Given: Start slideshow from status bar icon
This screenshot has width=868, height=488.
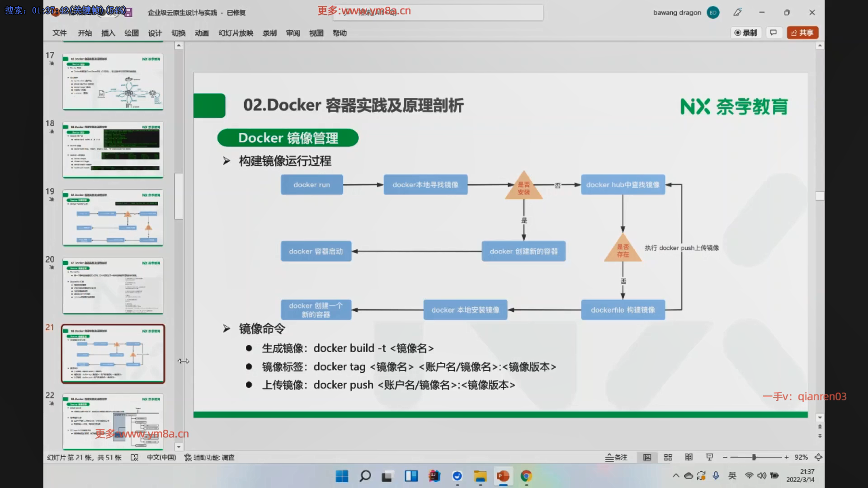Looking at the screenshot, I should tap(709, 457).
